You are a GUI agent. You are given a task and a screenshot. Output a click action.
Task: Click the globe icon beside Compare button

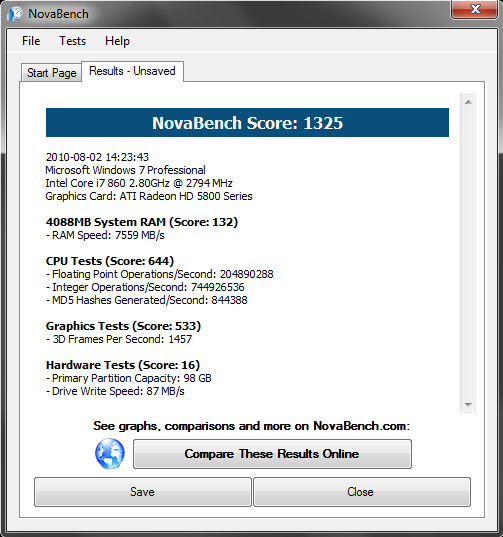click(x=110, y=453)
